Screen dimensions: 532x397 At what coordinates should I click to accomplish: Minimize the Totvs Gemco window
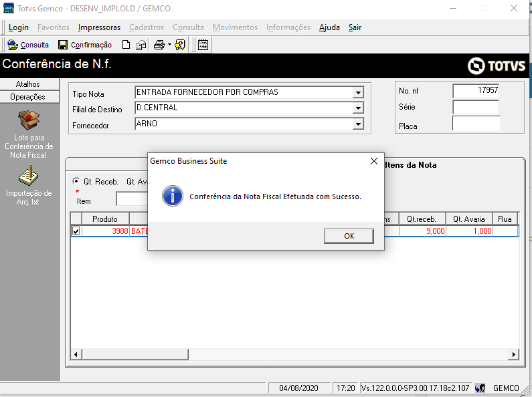(452, 8)
